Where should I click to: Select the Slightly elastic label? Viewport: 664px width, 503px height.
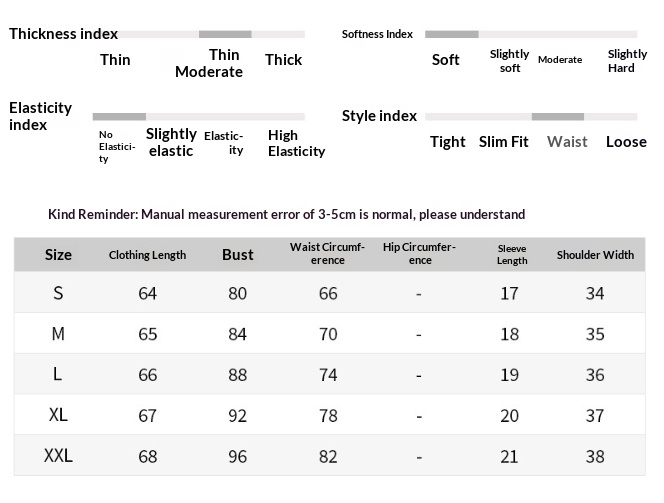click(171, 142)
